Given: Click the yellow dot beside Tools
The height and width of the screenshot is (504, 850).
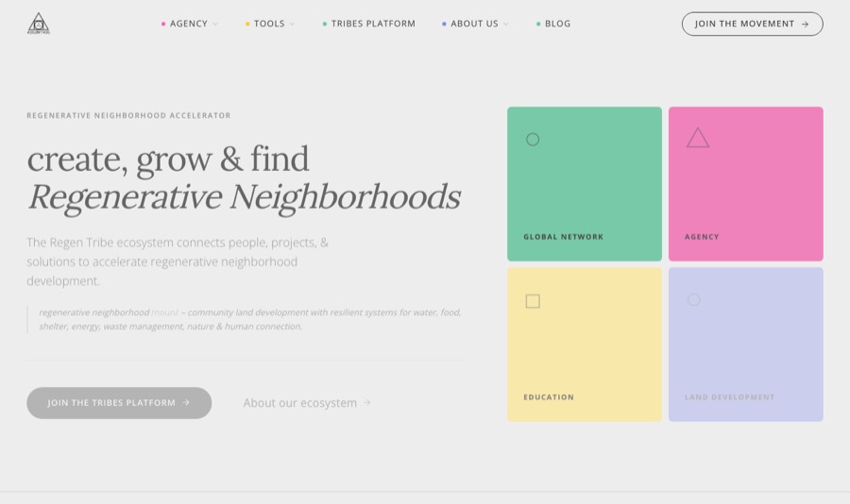Looking at the screenshot, I should click(x=247, y=24).
